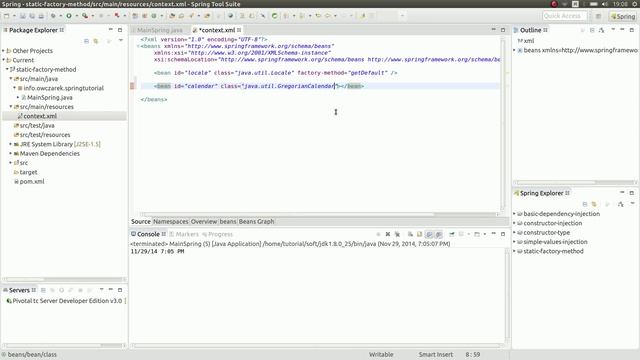
Task: Collapse all in Outline view
Action: pyautogui.click(x=592, y=30)
